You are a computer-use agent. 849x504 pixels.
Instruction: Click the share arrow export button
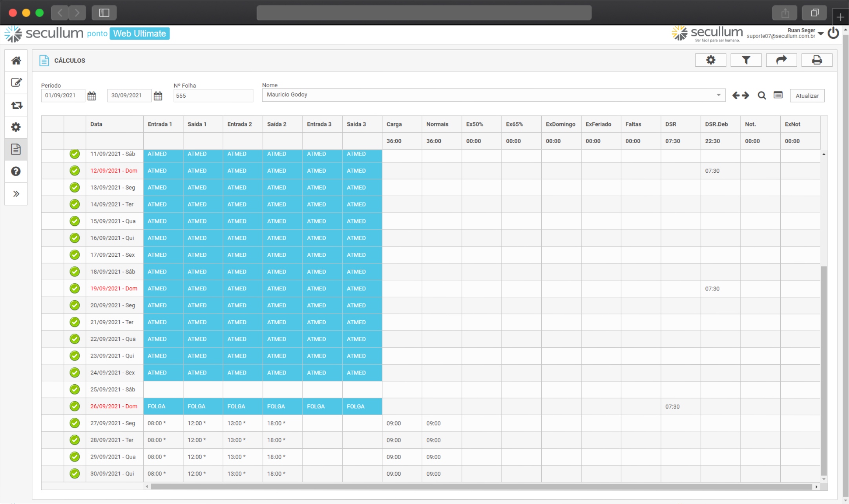coord(781,60)
